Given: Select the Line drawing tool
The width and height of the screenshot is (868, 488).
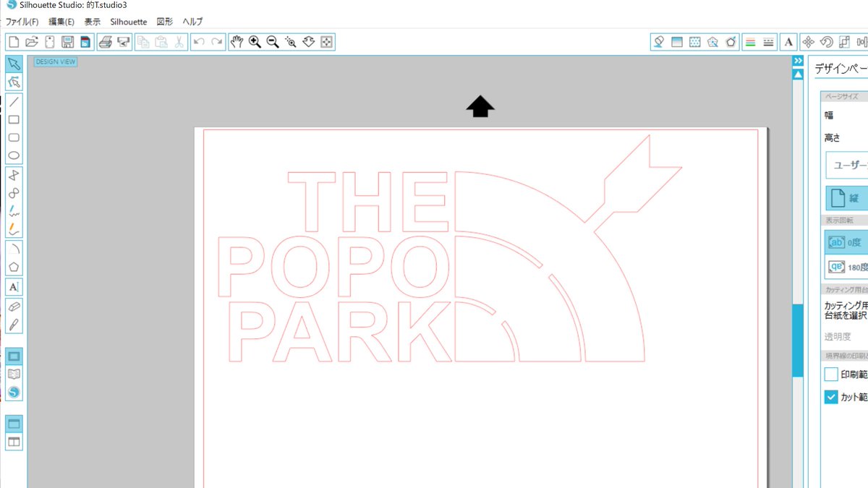Looking at the screenshot, I should point(14,102).
